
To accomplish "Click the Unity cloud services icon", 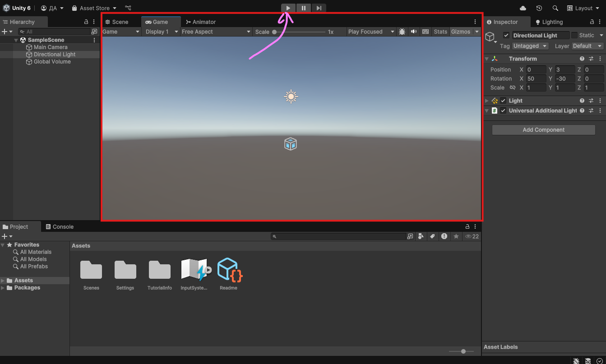I will [x=523, y=8].
